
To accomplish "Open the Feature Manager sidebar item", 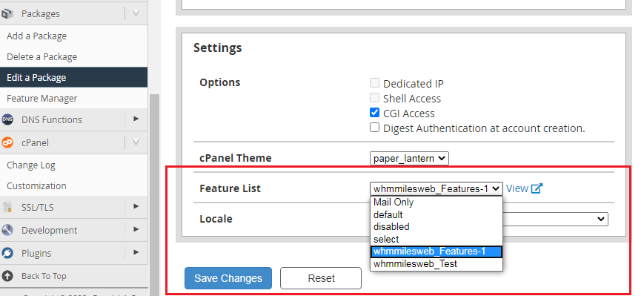I will pyautogui.click(x=42, y=98).
